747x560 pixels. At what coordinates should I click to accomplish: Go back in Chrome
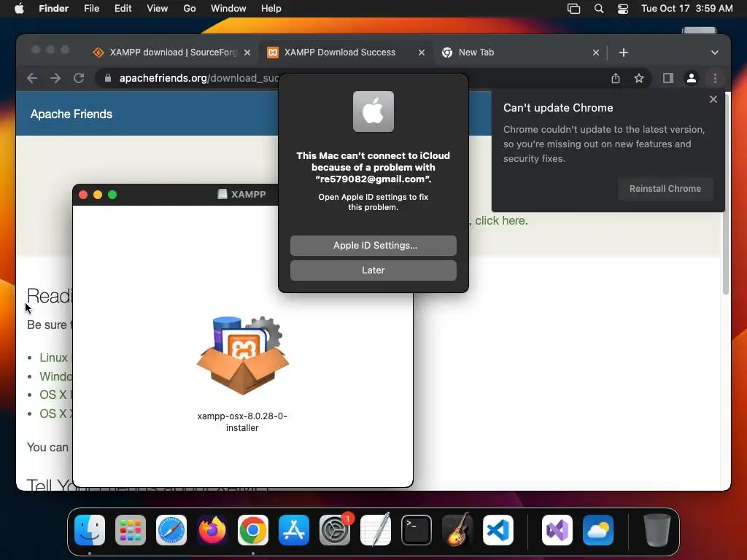coord(32,78)
